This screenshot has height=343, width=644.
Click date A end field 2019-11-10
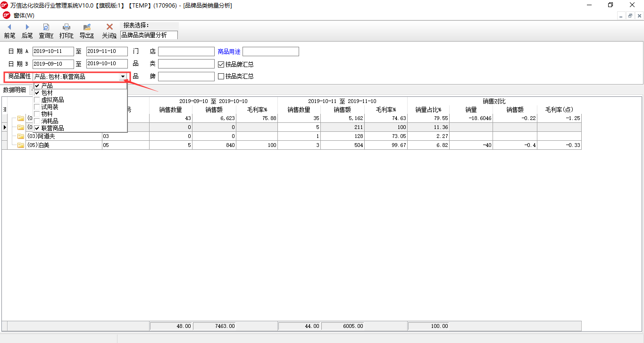(x=107, y=51)
